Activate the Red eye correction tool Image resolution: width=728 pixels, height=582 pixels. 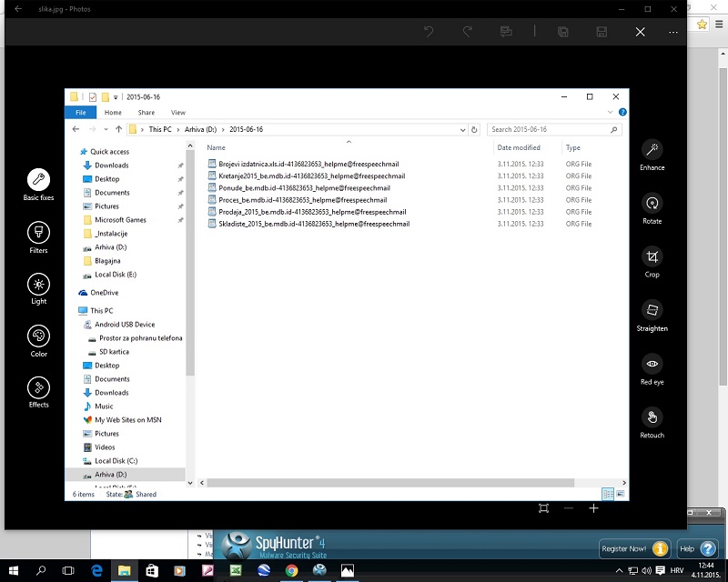652,364
